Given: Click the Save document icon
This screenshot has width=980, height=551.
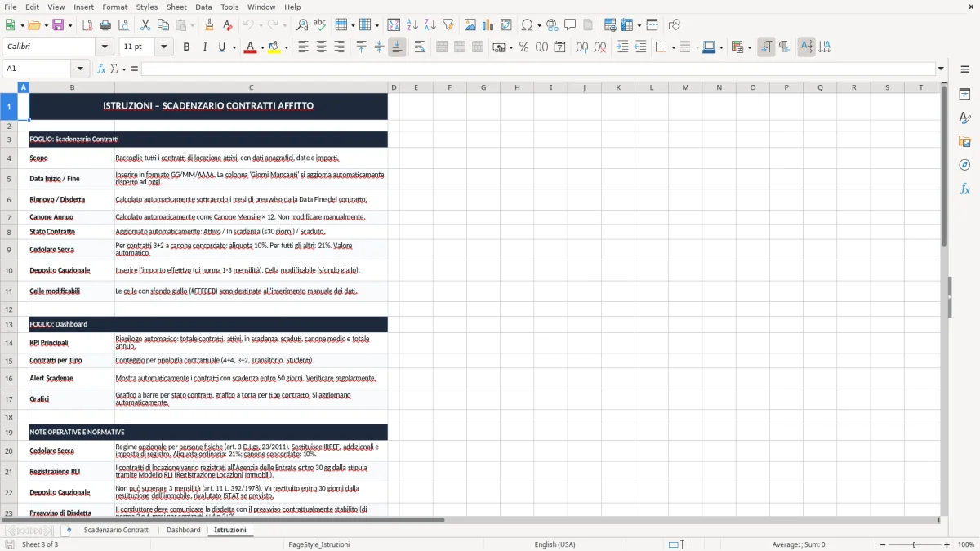Looking at the screenshot, I should 57,25.
